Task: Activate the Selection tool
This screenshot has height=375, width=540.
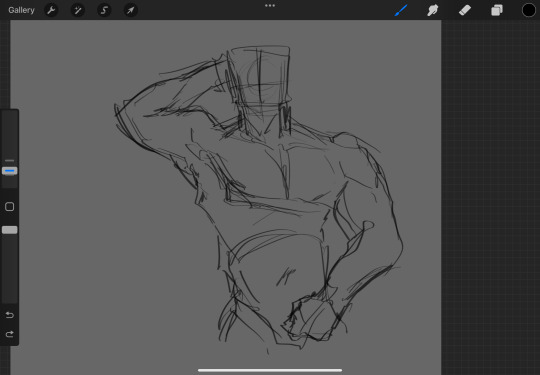Action: (x=104, y=10)
